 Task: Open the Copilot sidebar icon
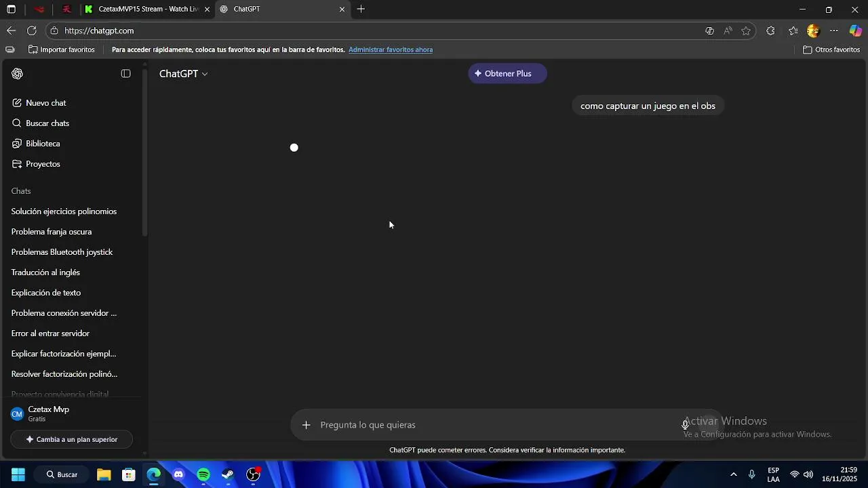pyautogui.click(x=856, y=30)
